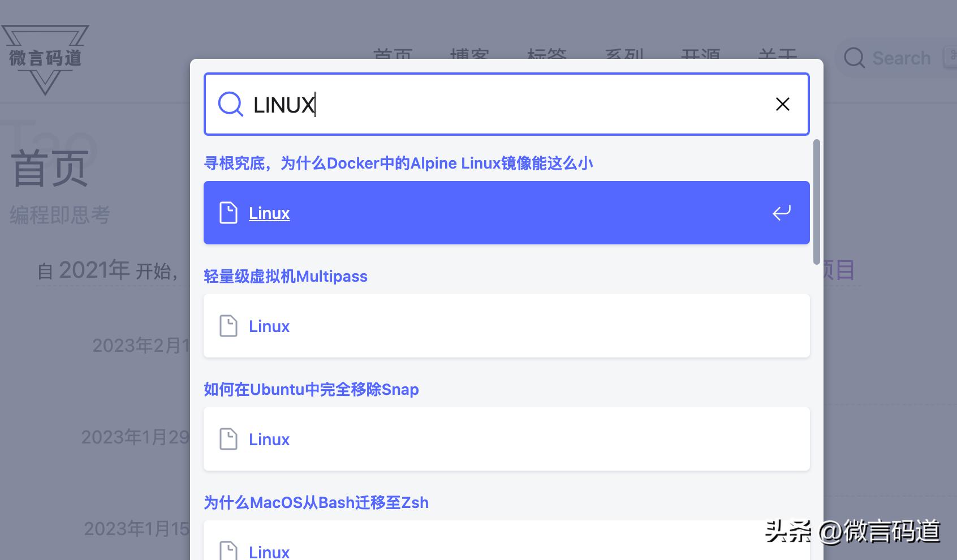Image resolution: width=957 pixels, height=560 pixels.
Task: Click the heading 为什么MacOS从Bash迁移至Zsh
Action: coord(316,503)
